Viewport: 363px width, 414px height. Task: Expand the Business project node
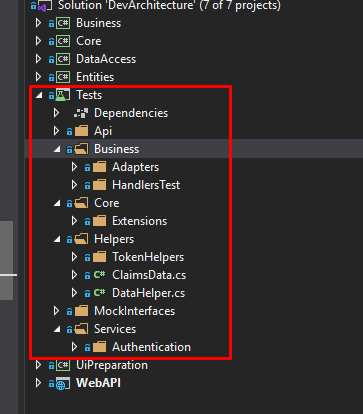[x=38, y=23]
